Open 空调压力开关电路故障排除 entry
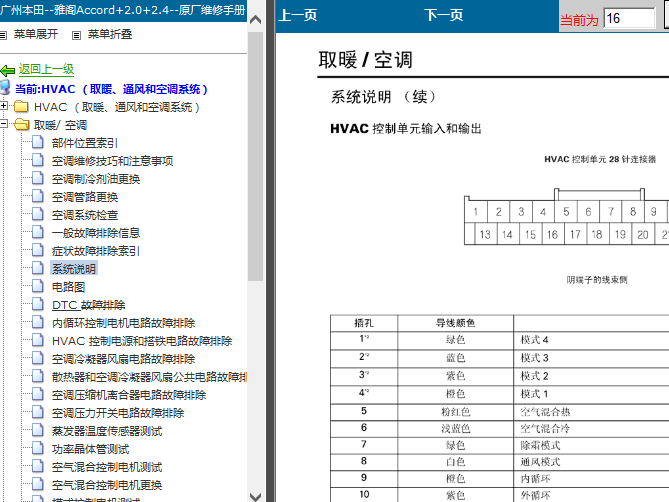669x502 pixels. pos(118,413)
